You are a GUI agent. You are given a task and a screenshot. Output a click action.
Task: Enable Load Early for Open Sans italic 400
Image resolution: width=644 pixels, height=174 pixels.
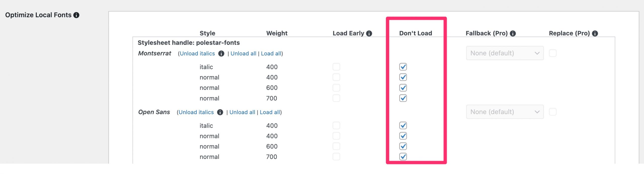(336, 125)
